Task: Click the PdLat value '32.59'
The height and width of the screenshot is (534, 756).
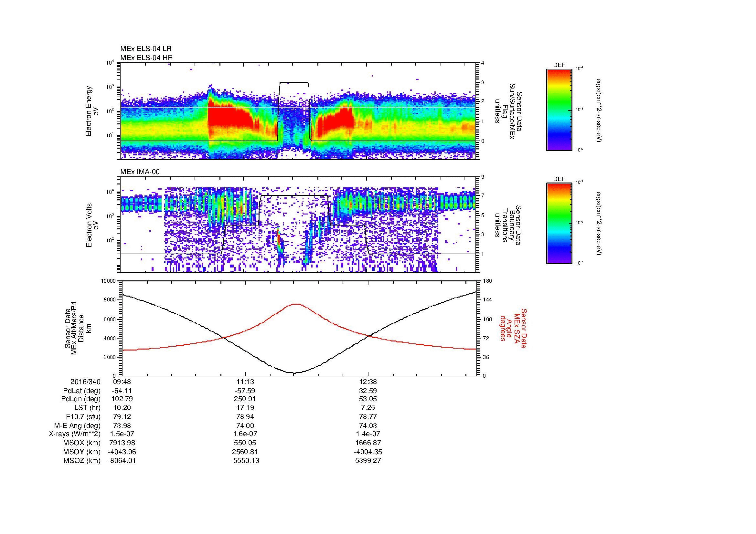Action: [x=368, y=391]
